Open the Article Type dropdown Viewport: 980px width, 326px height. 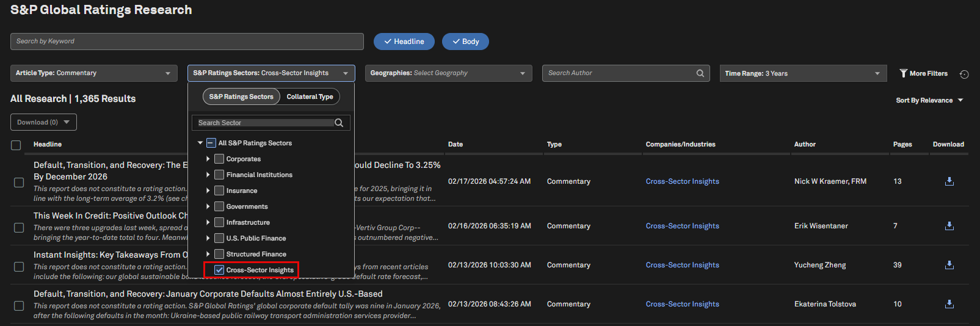point(93,73)
